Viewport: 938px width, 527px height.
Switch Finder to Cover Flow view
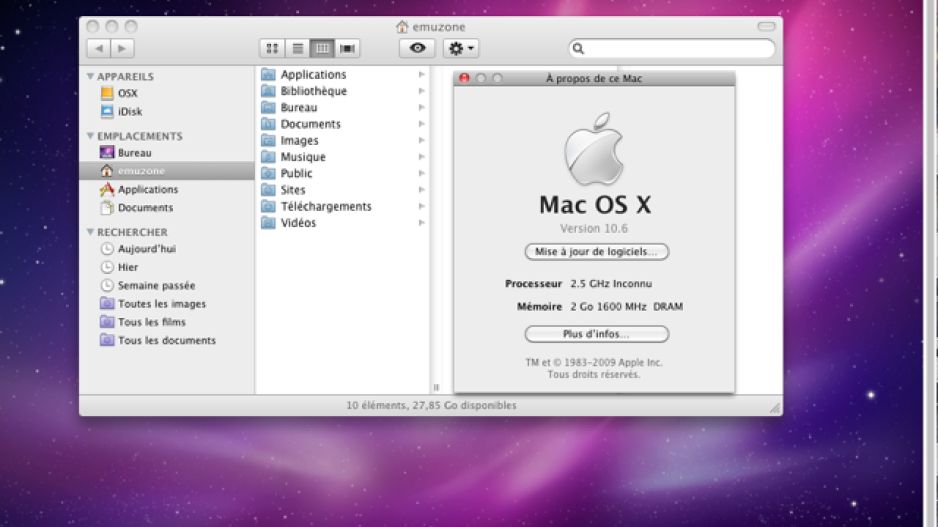click(x=347, y=48)
